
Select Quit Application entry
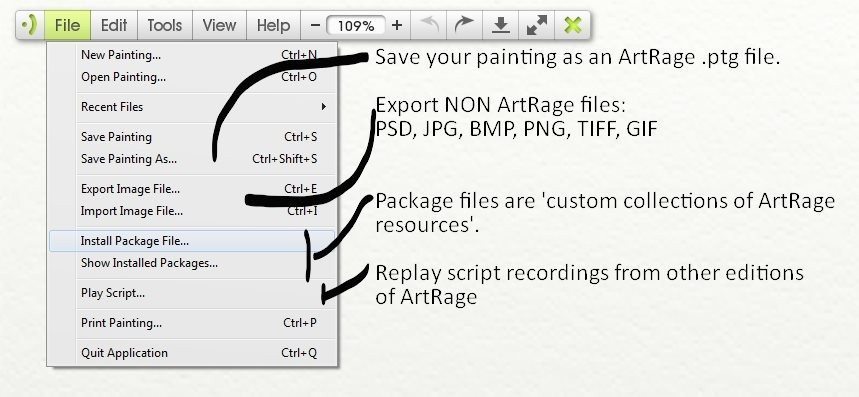[192, 353]
